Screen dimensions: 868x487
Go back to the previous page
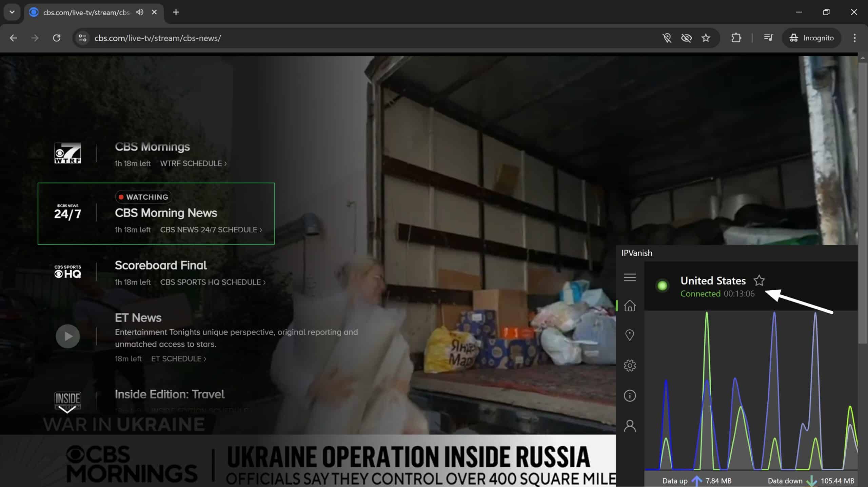pos(13,38)
